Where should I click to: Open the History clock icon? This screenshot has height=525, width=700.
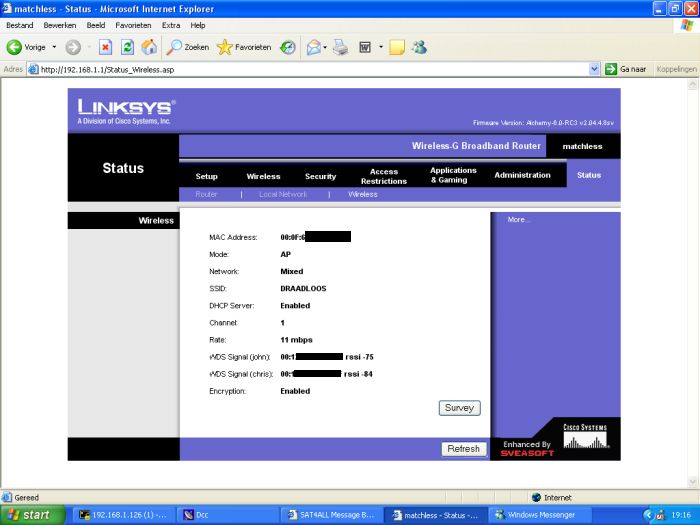(x=288, y=47)
